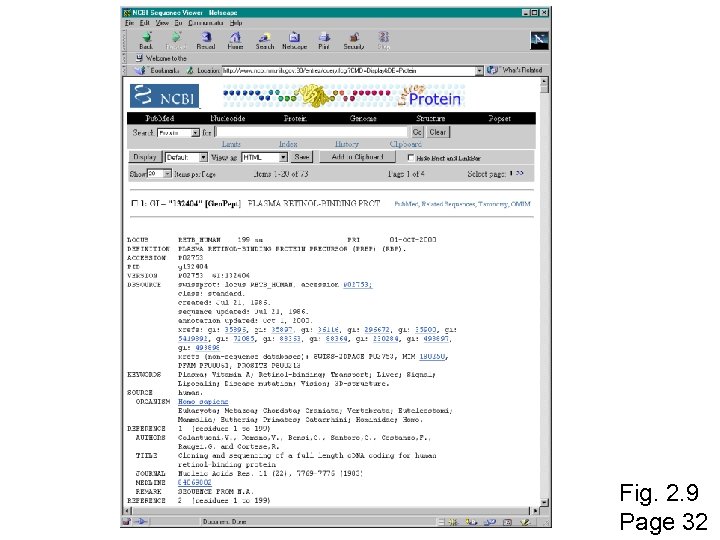Viewport: 720px width, 540px height.
Task: Check the box for record 1 GI 132404
Action: [x=135, y=203]
